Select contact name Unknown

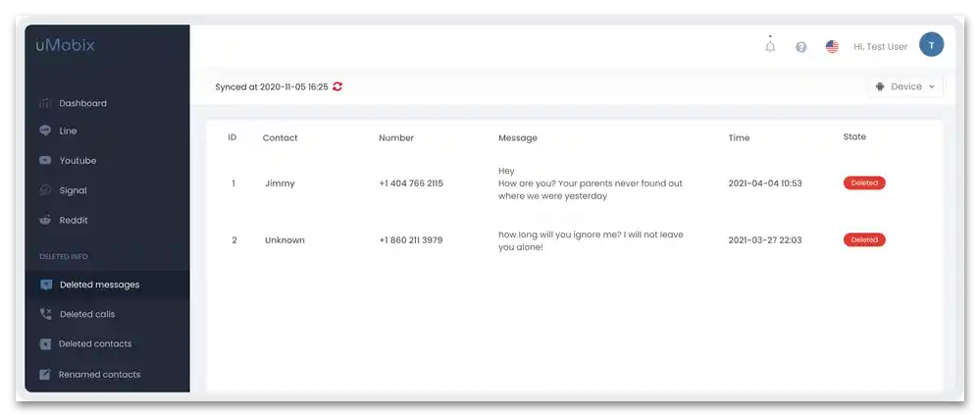tap(284, 240)
